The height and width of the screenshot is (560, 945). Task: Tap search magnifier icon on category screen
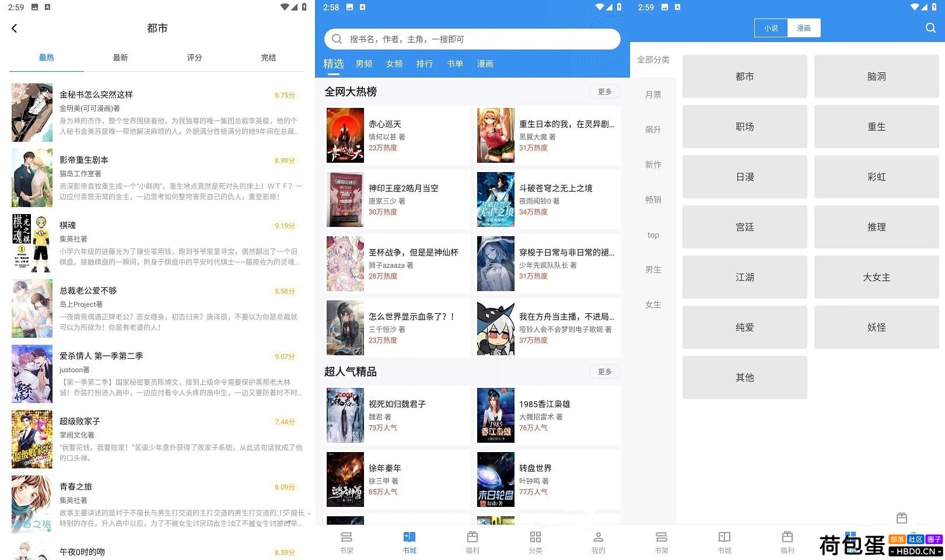(x=930, y=28)
